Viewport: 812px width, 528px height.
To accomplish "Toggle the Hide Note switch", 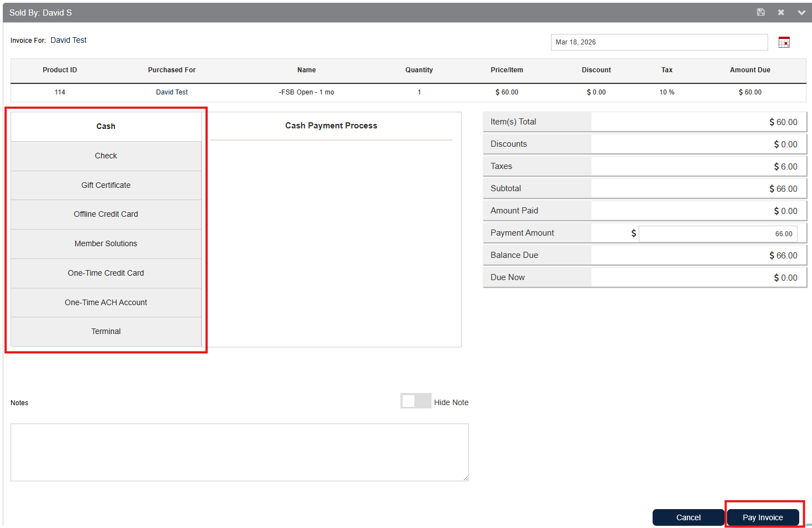I will click(415, 401).
